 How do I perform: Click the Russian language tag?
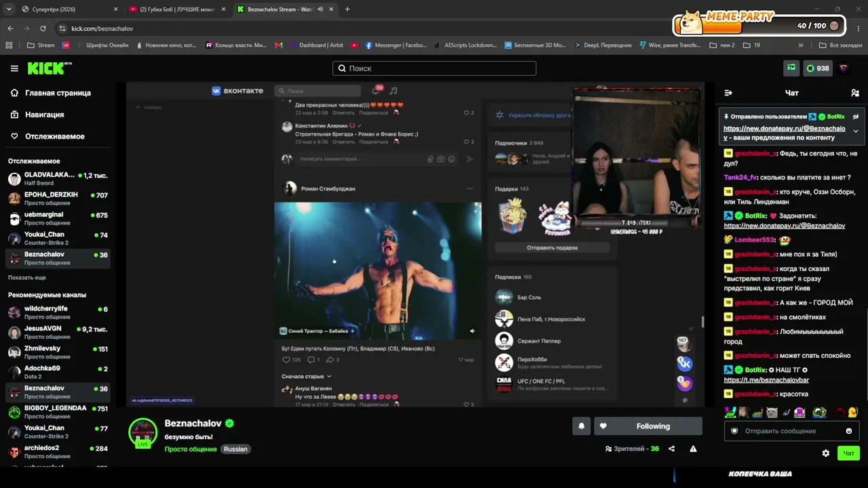pos(236,449)
